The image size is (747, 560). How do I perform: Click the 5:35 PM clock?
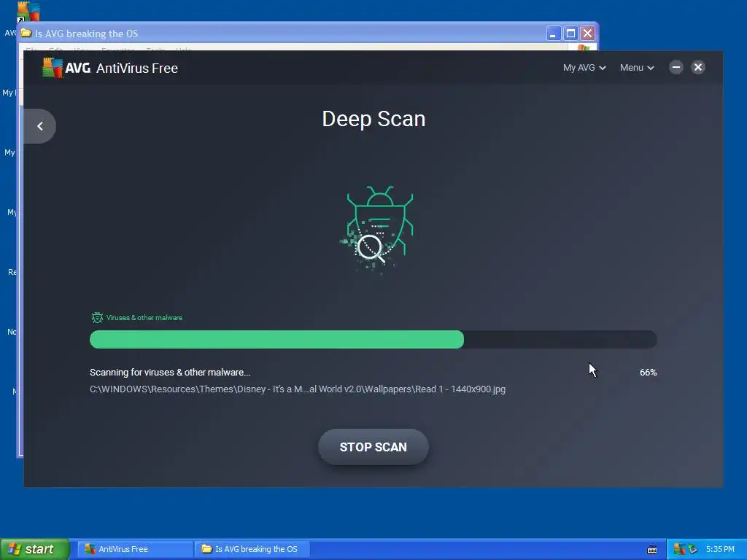click(x=720, y=549)
